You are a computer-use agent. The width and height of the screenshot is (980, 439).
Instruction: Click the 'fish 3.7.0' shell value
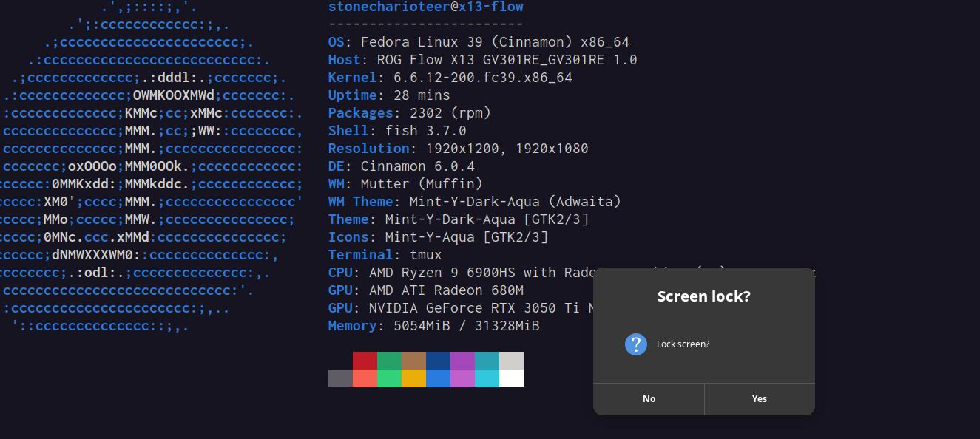(x=426, y=131)
